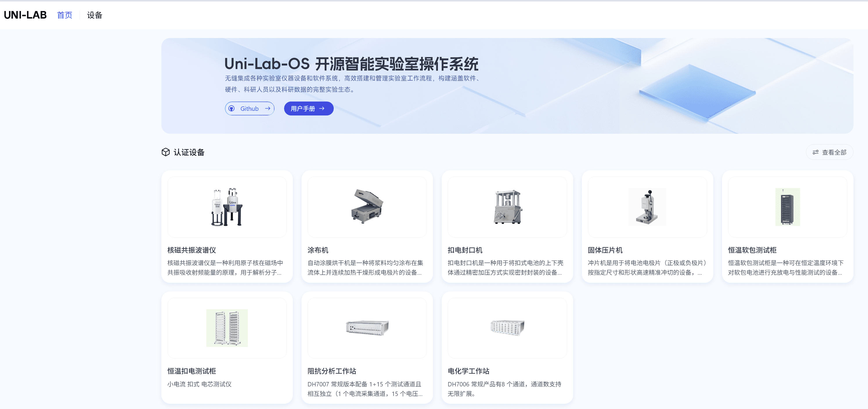868x409 pixels.
Task: Click the arrow icon in Github button
Action: click(268, 108)
